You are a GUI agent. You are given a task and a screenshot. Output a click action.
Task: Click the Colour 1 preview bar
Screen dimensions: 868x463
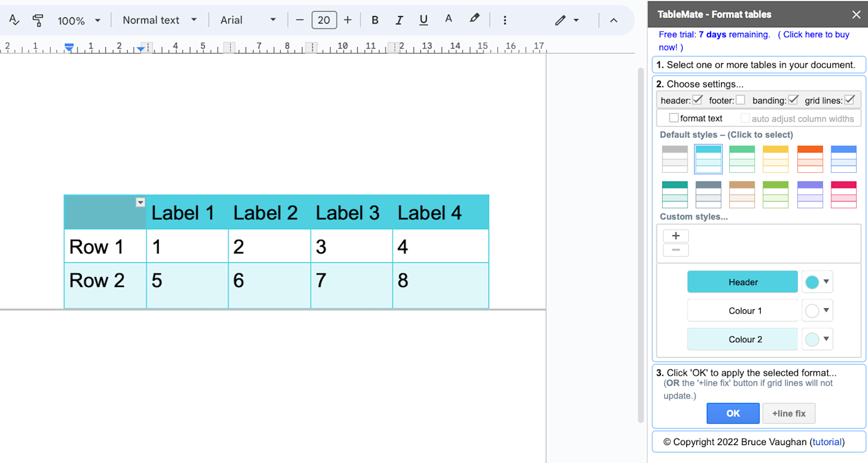click(743, 311)
